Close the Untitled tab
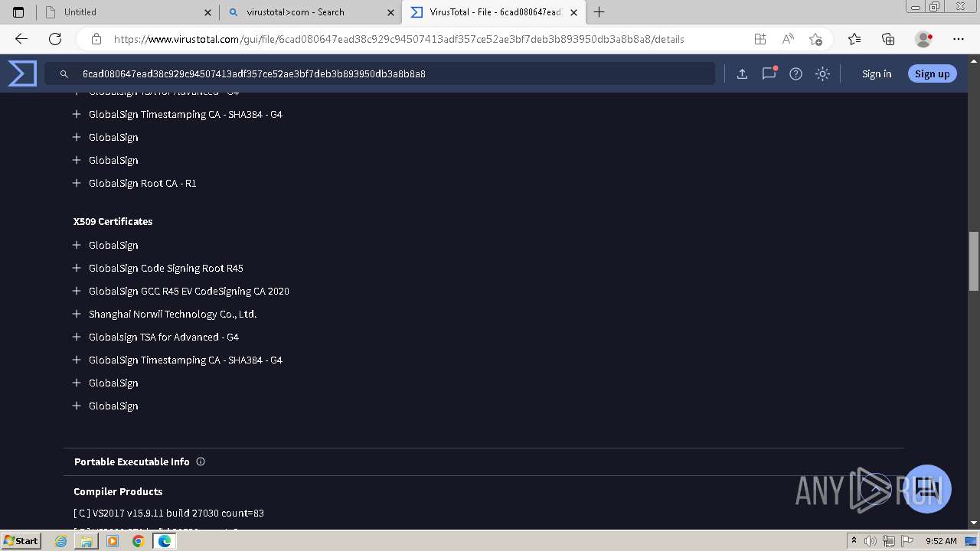The image size is (980, 551). tap(208, 12)
